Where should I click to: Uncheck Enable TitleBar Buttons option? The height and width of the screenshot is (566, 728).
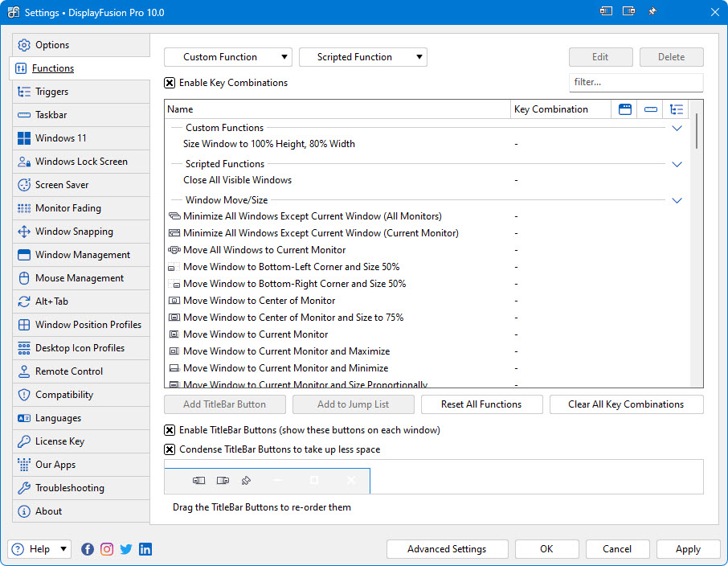(170, 430)
